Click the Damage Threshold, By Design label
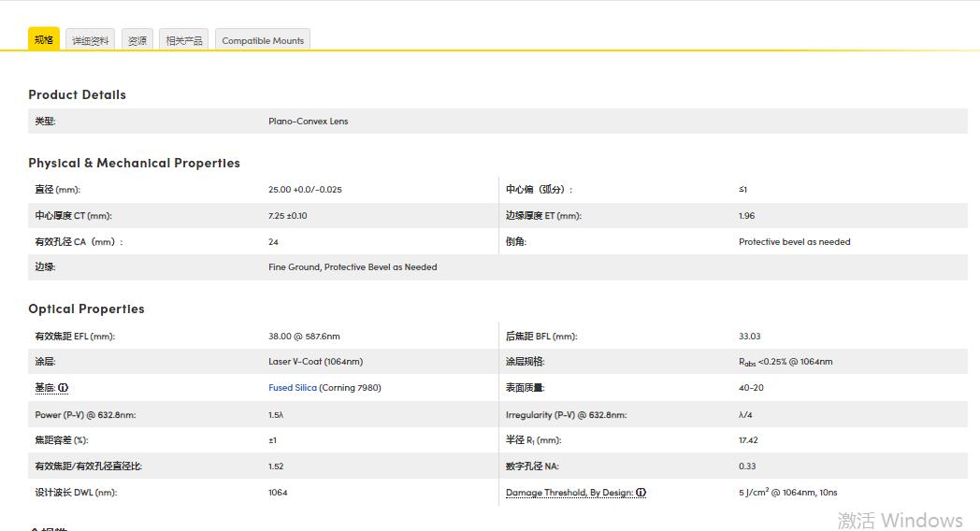Screen dimensions: 980x531 [x=569, y=493]
